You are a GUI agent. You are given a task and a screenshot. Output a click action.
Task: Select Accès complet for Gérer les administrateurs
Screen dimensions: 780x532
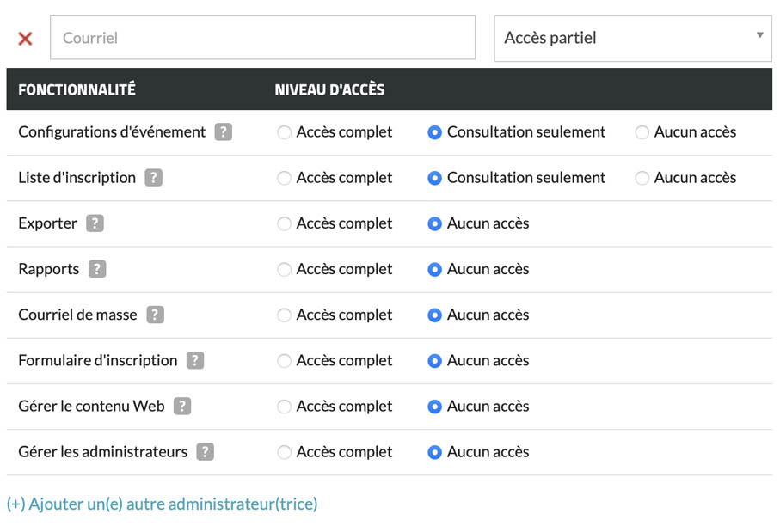(285, 451)
